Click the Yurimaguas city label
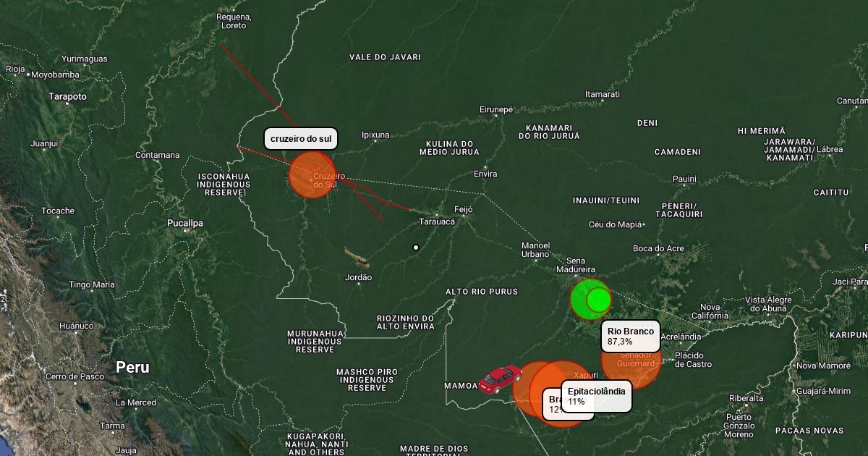Screen dimensions: 868x456 point(84,59)
